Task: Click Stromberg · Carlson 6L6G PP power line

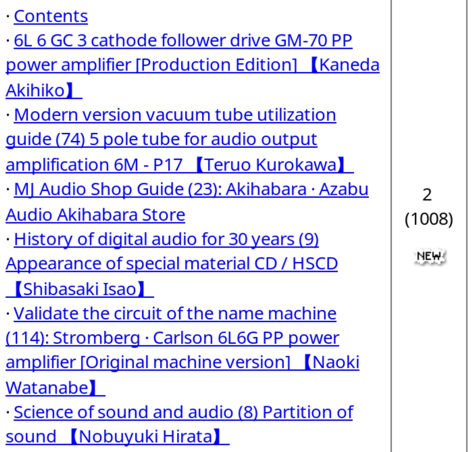Action: [172, 338]
